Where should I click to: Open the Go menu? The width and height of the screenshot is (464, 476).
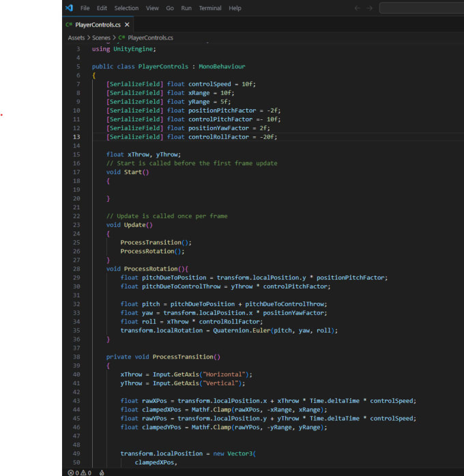point(170,8)
